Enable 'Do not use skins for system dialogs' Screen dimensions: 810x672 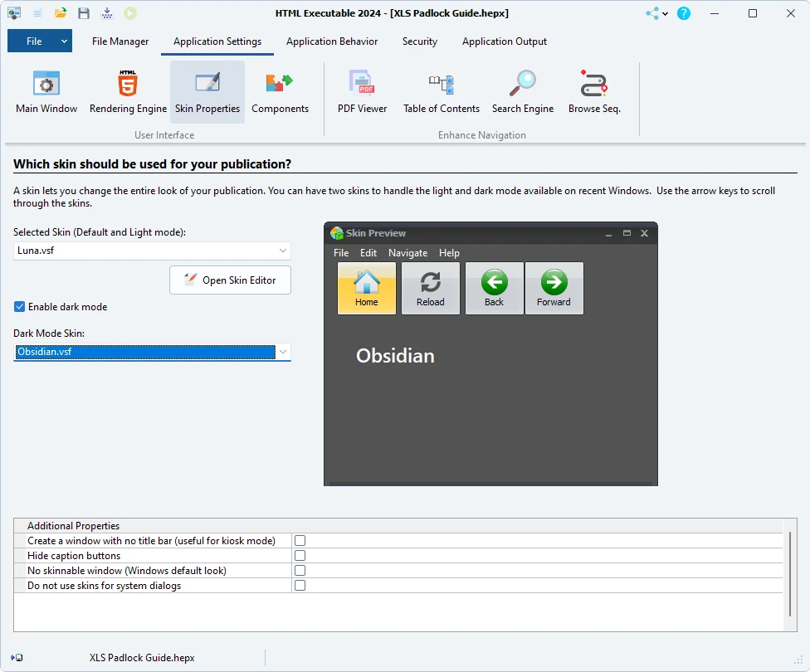point(299,585)
